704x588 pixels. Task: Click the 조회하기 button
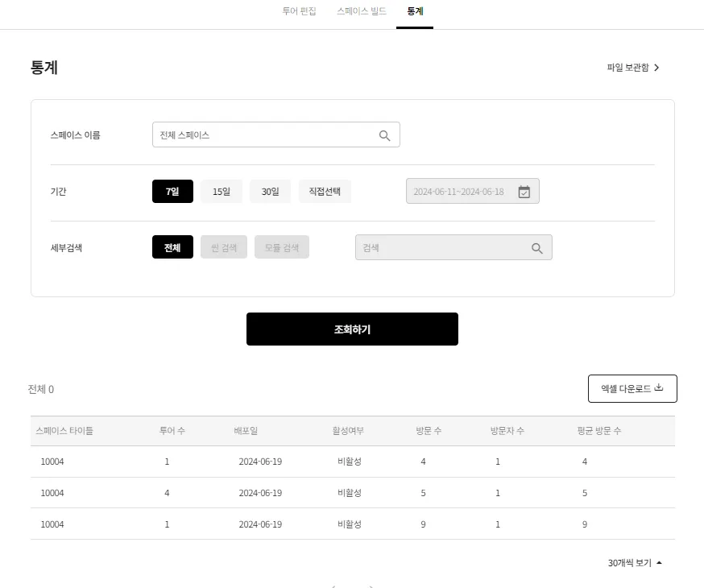tap(352, 329)
